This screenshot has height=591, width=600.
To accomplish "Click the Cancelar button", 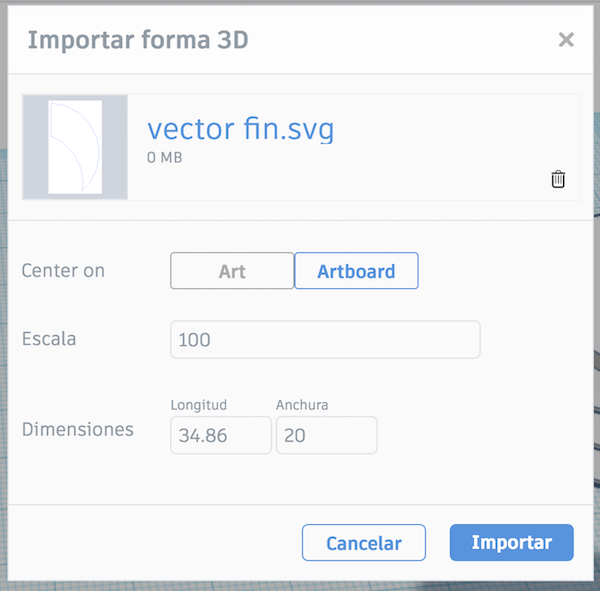I will 364,543.
